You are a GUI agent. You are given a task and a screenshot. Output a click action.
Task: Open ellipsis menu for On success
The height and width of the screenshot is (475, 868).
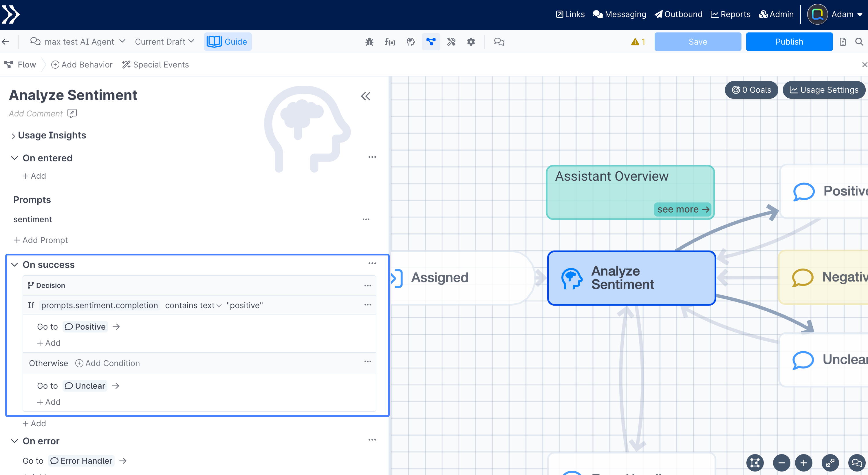372,263
